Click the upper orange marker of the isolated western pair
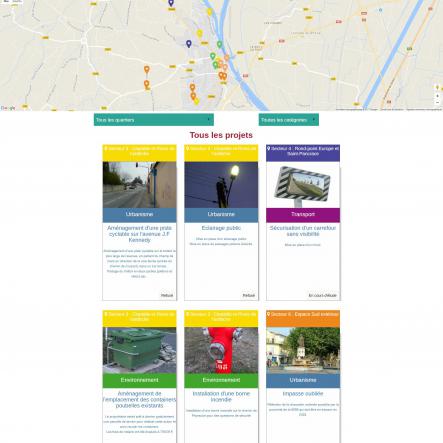The height and width of the screenshot is (443, 443). (x=147, y=70)
